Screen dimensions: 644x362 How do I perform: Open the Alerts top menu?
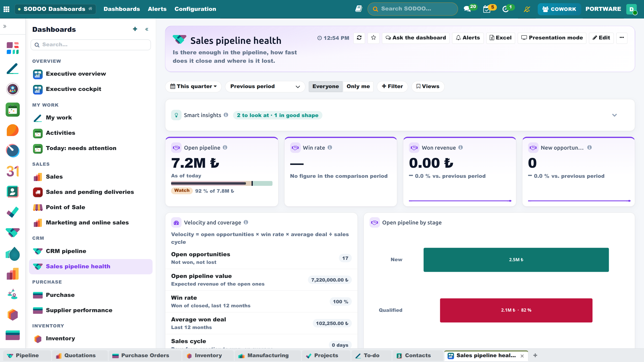point(157,9)
